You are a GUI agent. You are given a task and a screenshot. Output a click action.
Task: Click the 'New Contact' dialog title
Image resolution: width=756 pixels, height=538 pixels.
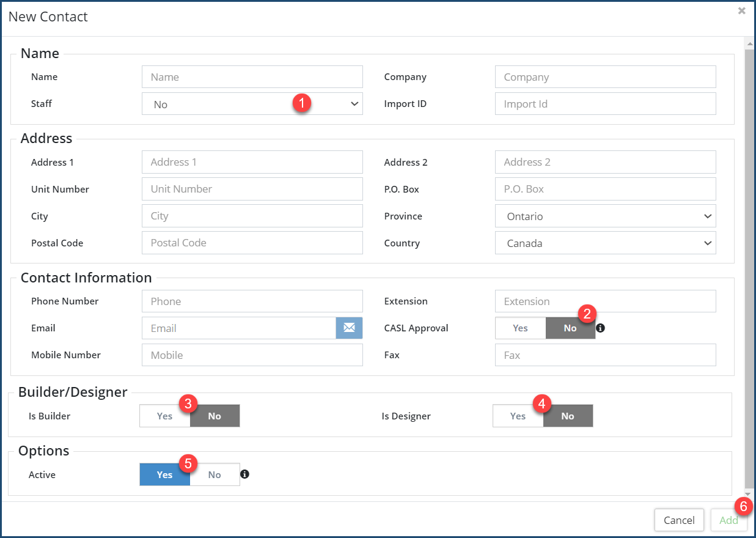48,17
